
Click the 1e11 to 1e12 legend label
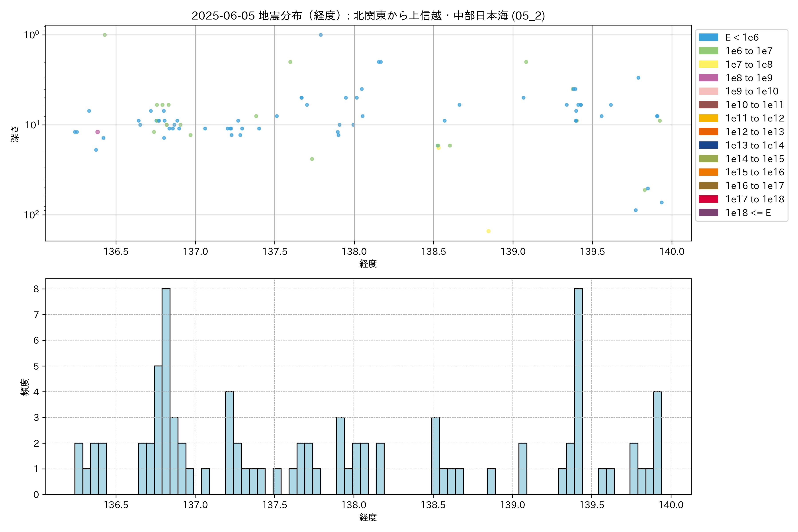tap(755, 118)
